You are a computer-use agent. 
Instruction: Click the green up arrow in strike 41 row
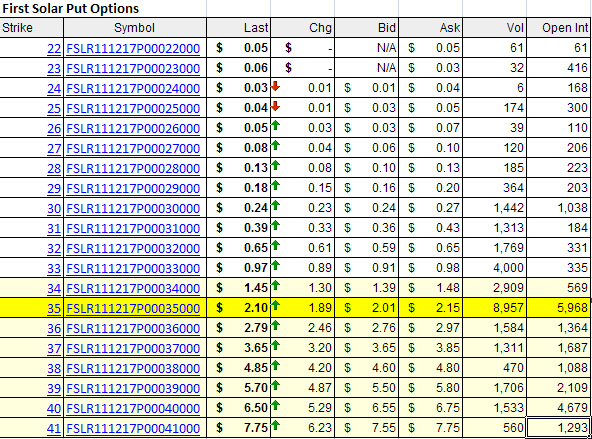pos(276,425)
